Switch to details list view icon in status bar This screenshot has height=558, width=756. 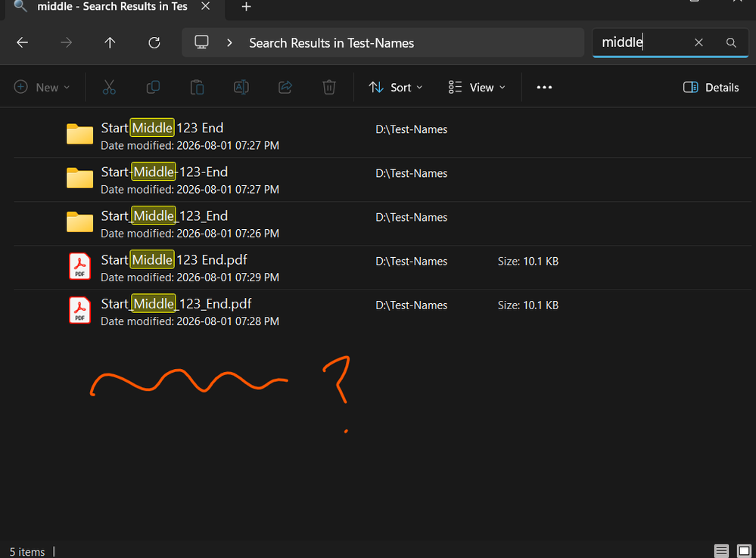pos(721,550)
